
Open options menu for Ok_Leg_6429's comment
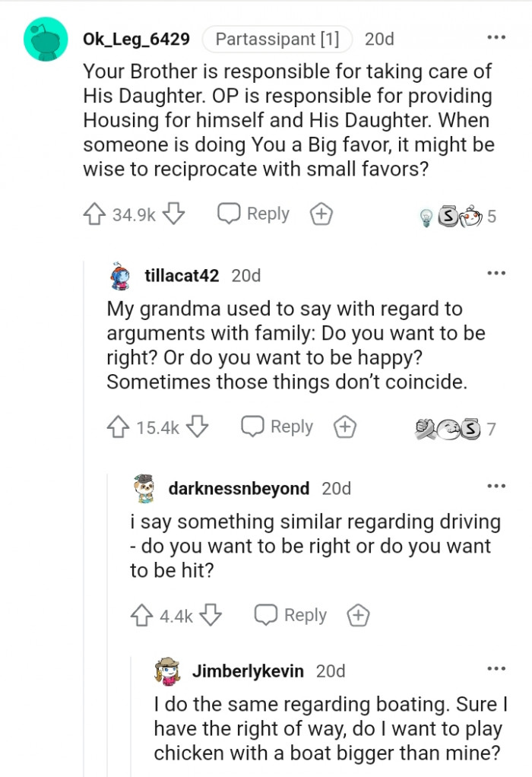pos(496,37)
